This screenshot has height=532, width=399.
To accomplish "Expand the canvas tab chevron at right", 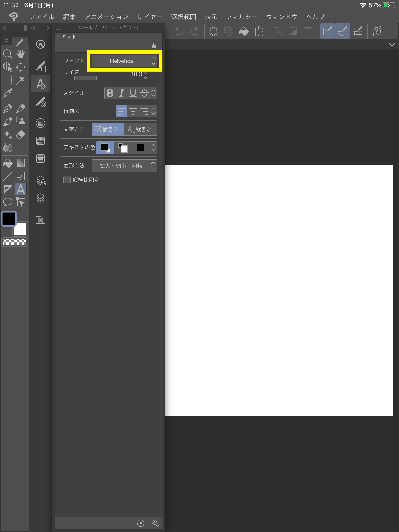I will [392, 44].
